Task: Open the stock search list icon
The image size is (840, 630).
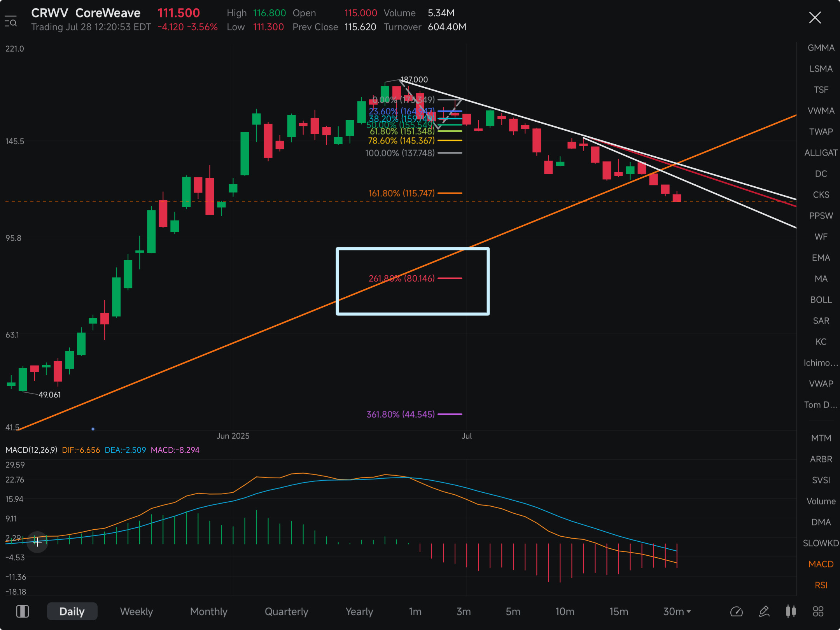Action: coord(10,21)
